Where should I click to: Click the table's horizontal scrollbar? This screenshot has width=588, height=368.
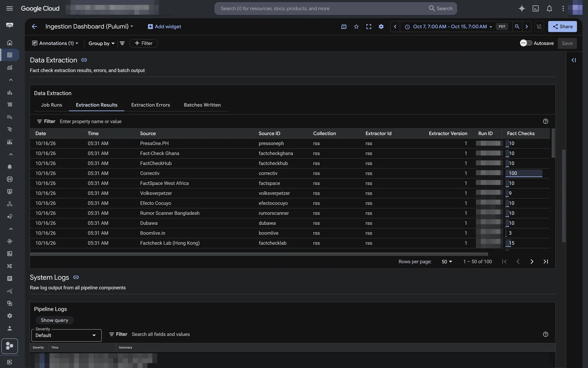coord(259,254)
